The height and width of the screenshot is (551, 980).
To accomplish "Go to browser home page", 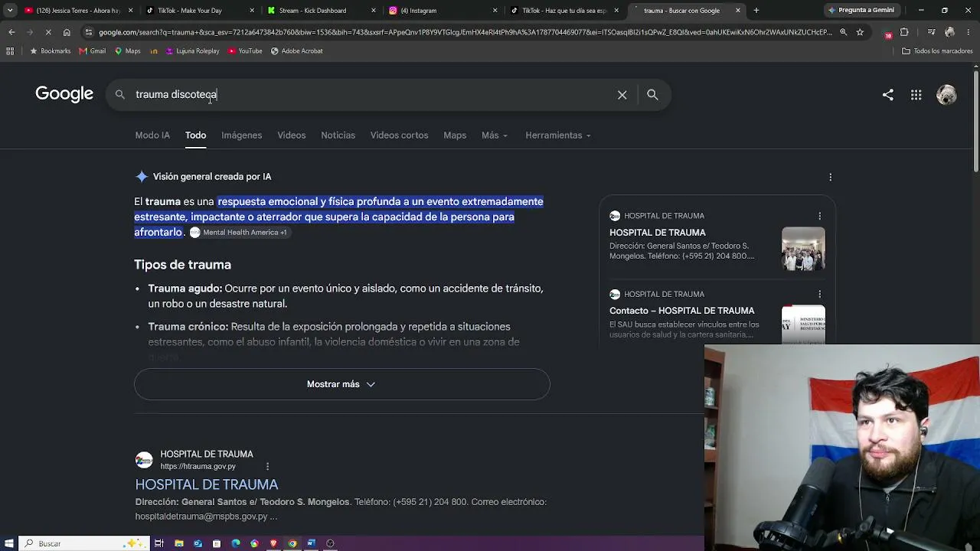I will point(67,32).
